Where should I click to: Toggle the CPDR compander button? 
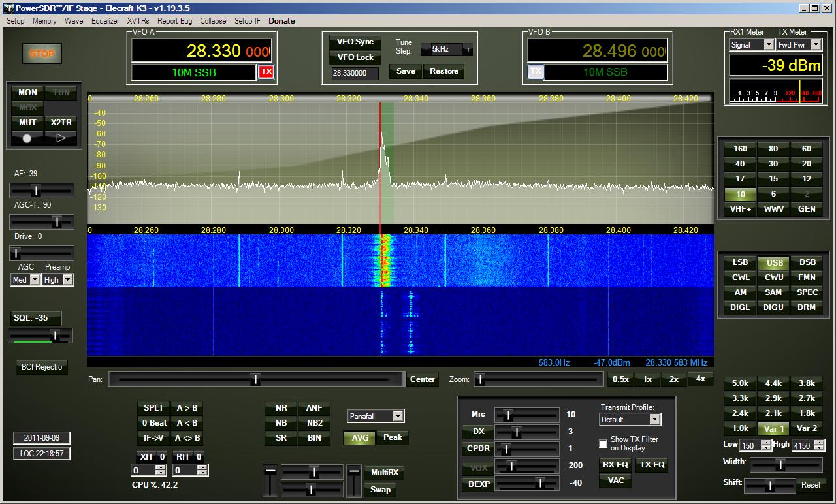coord(478,449)
